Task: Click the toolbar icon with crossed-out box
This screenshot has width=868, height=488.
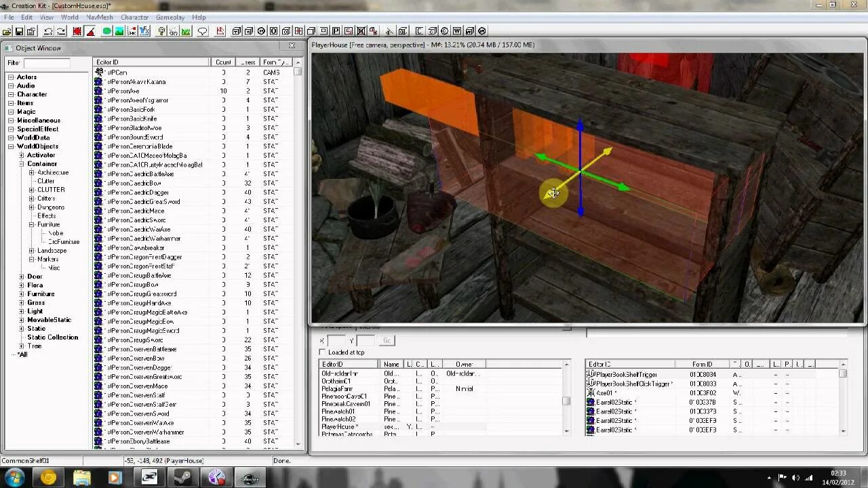Action: 360,31
